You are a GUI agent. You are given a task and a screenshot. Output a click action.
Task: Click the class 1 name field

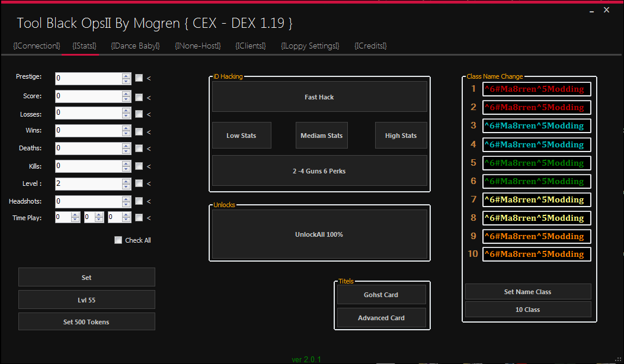point(536,89)
